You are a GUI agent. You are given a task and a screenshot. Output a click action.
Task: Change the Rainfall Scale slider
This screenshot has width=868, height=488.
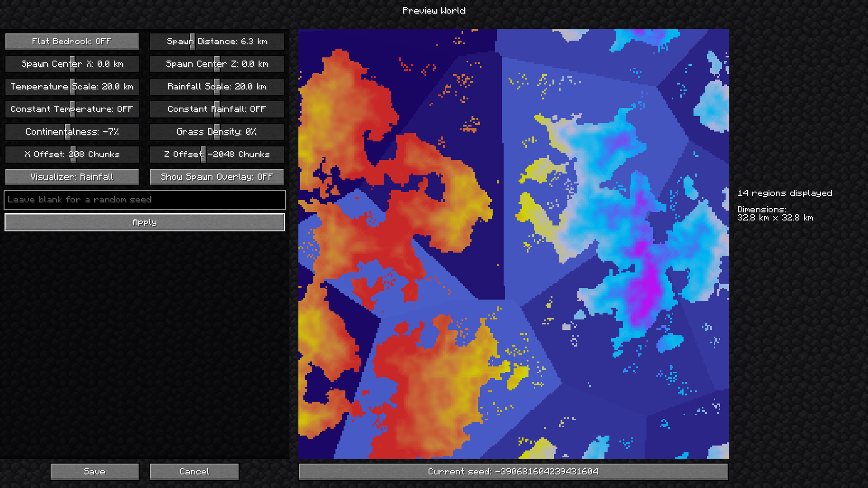(x=216, y=86)
